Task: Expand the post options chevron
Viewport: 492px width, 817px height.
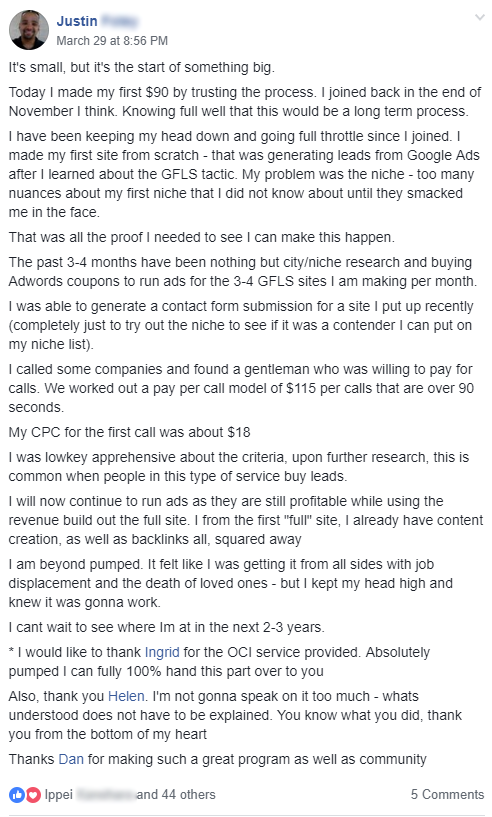Action: click(479, 18)
